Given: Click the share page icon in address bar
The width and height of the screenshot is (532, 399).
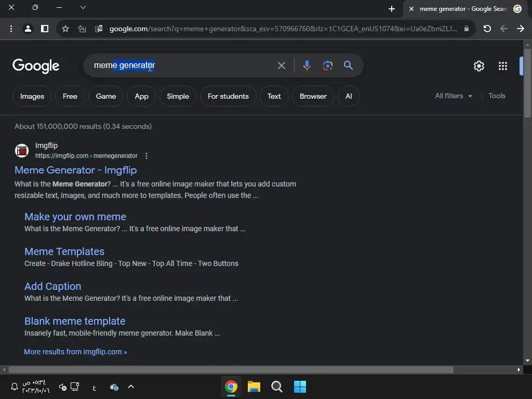Looking at the screenshot, I should (x=82, y=29).
